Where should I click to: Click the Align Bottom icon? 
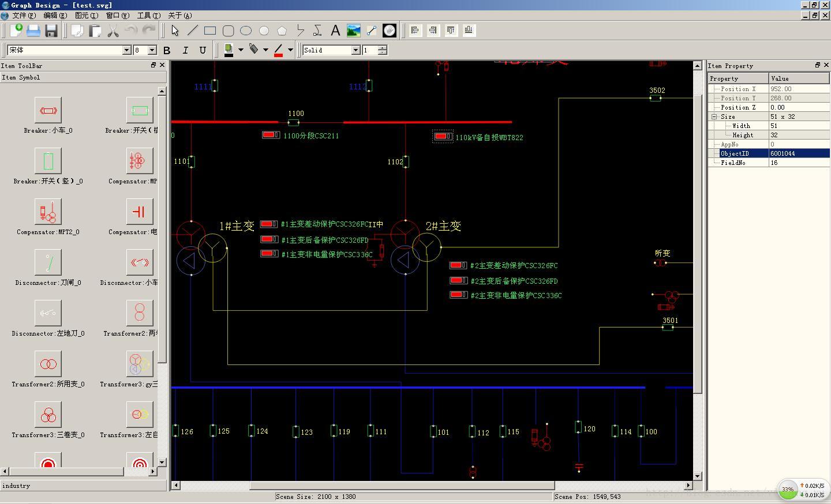click(469, 31)
